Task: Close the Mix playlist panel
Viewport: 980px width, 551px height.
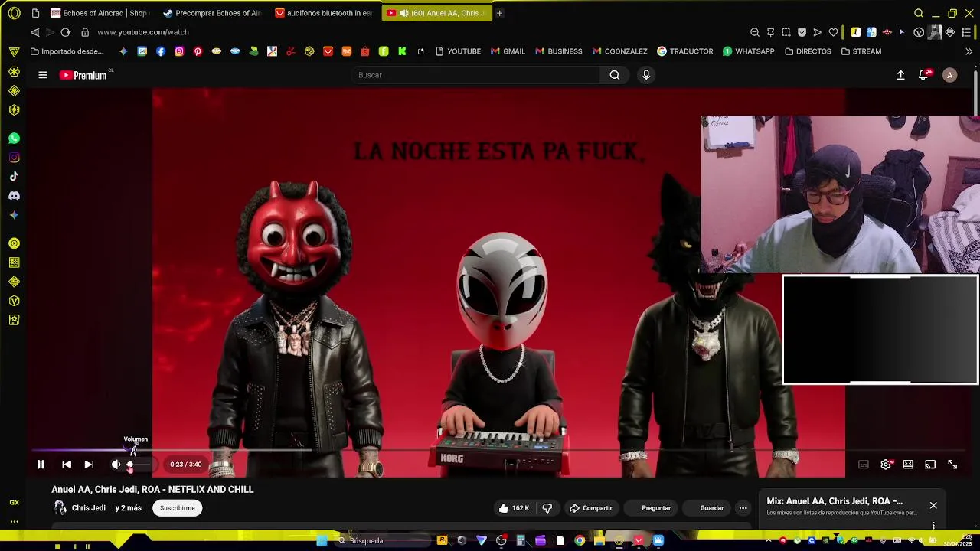Action: coord(933,506)
